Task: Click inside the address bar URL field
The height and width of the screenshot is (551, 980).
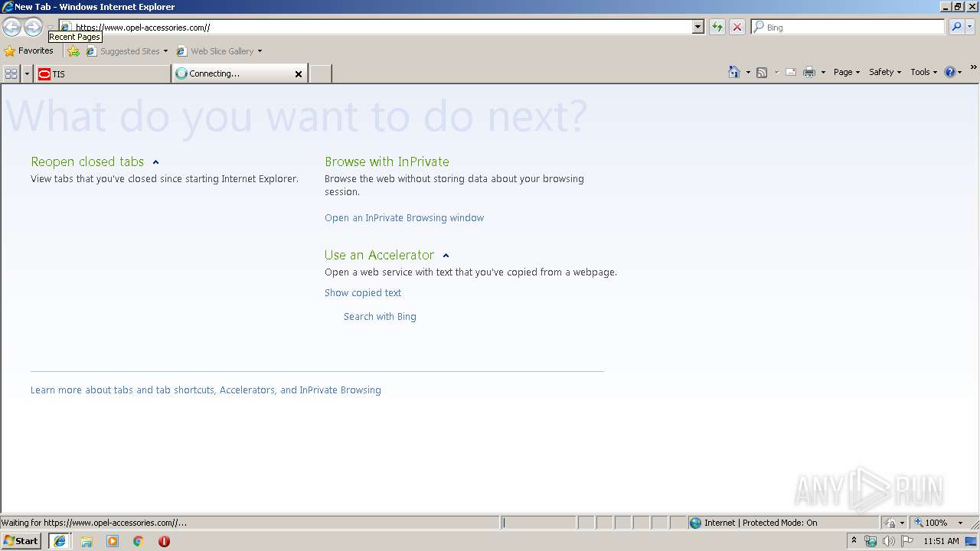Action: point(375,27)
